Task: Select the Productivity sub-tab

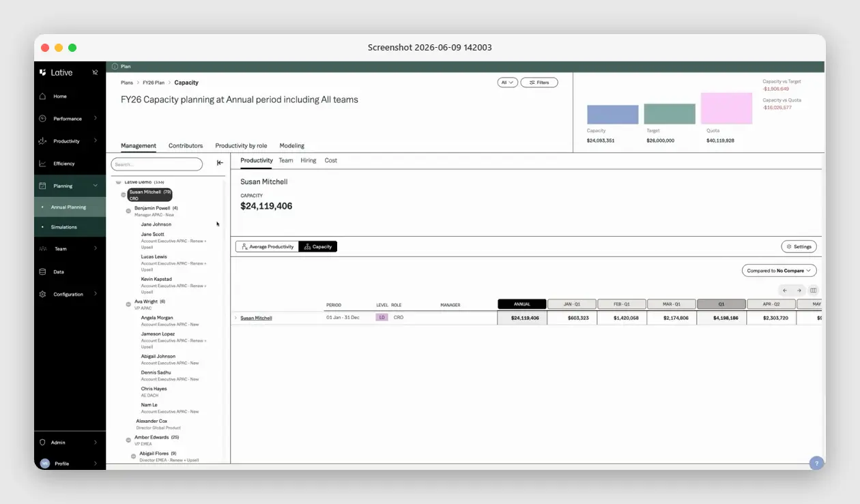Action: click(257, 161)
